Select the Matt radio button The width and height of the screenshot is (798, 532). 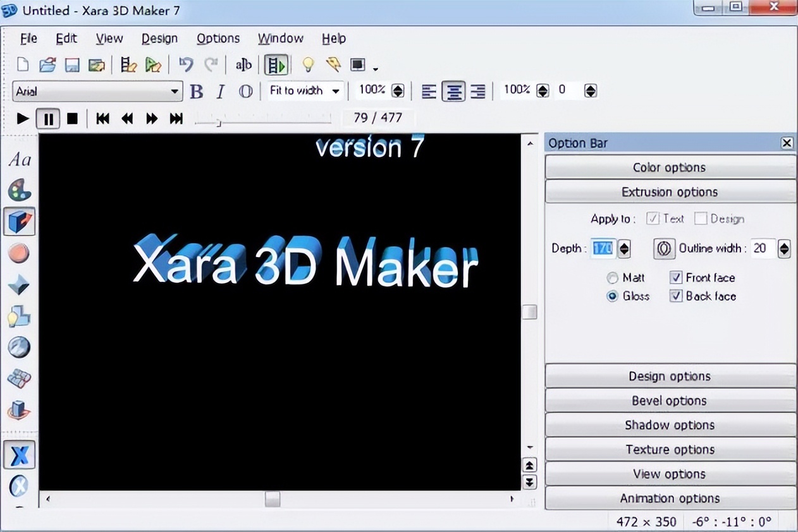pos(612,277)
